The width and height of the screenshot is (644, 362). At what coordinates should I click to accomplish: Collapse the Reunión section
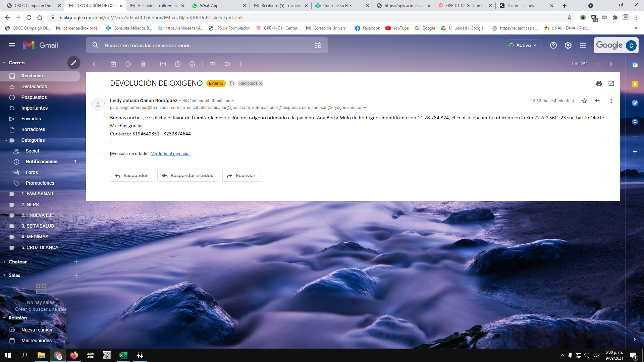coord(4,318)
